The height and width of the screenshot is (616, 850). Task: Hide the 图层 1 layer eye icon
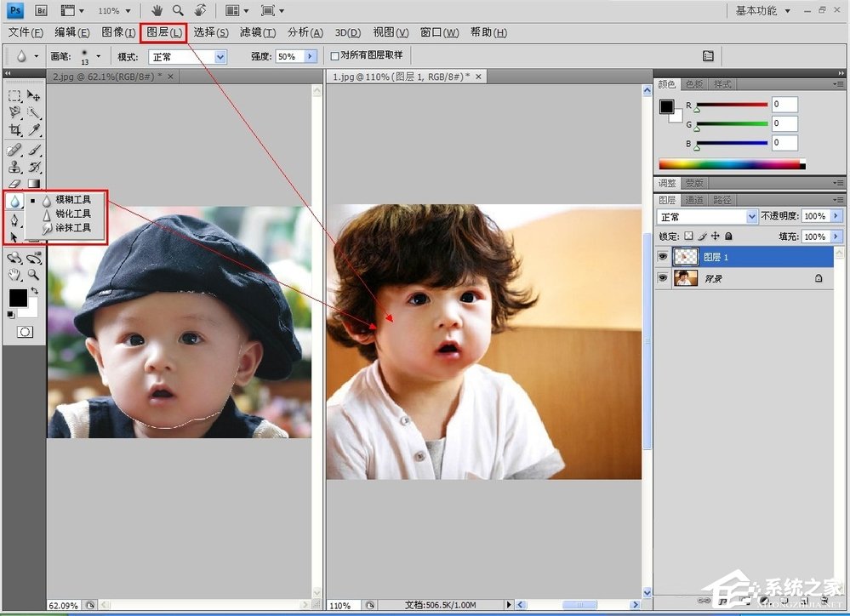(x=663, y=256)
